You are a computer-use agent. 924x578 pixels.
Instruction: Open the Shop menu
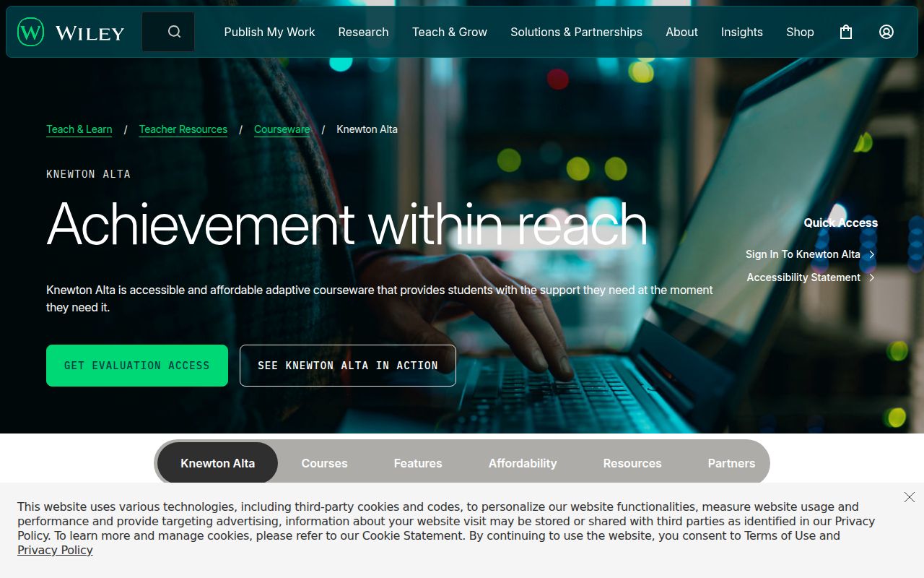point(800,32)
